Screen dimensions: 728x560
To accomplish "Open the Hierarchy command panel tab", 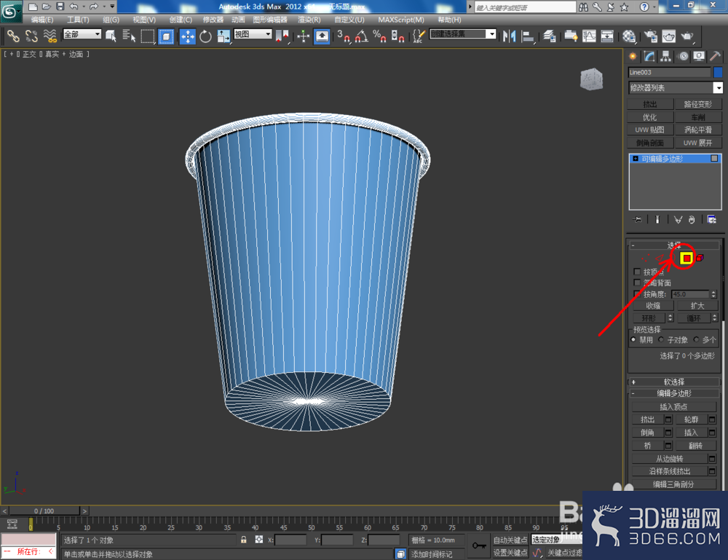I will point(666,57).
